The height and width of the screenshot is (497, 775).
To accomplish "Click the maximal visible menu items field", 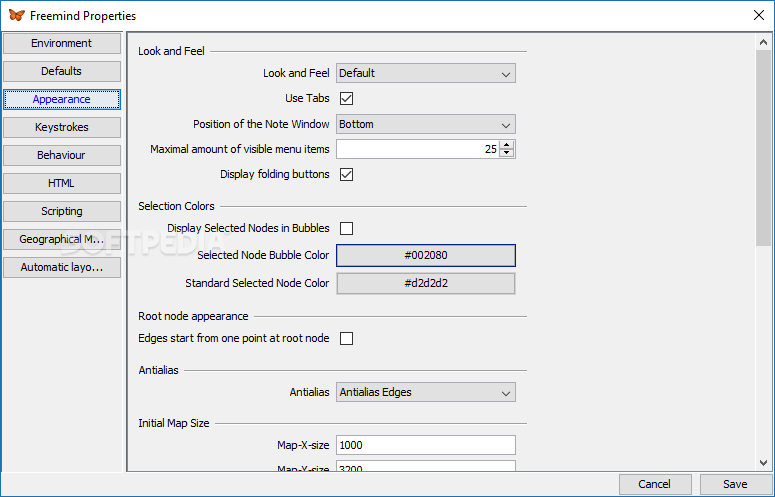I will click(x=418, y=149).
